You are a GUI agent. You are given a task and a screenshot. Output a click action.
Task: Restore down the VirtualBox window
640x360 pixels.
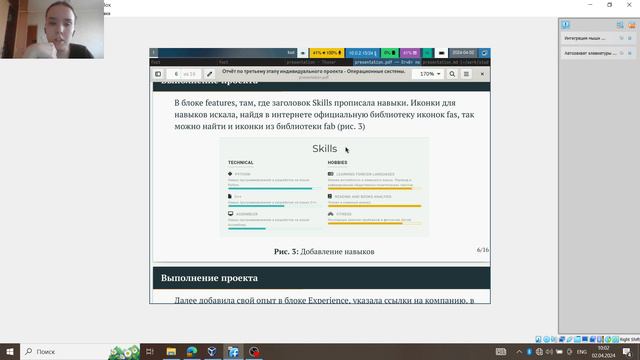[x=609, y=5]
